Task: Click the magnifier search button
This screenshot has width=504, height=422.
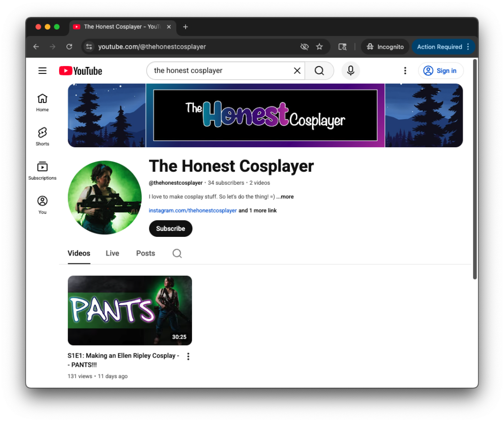Action: [x=319, y=71]
